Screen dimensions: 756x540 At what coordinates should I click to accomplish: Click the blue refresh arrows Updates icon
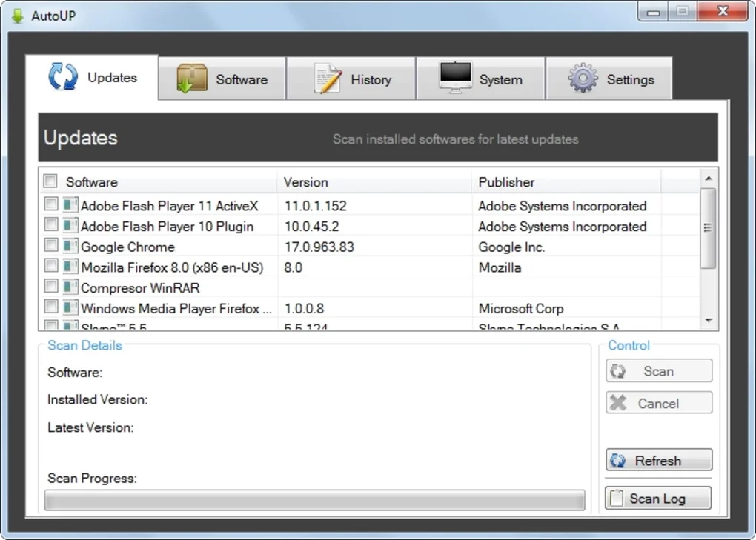click(x=63, y=76)
